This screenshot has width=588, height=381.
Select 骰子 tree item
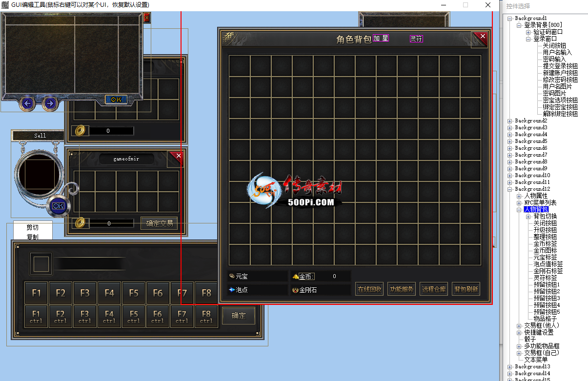pyautogui.click(x=530, y=339)
